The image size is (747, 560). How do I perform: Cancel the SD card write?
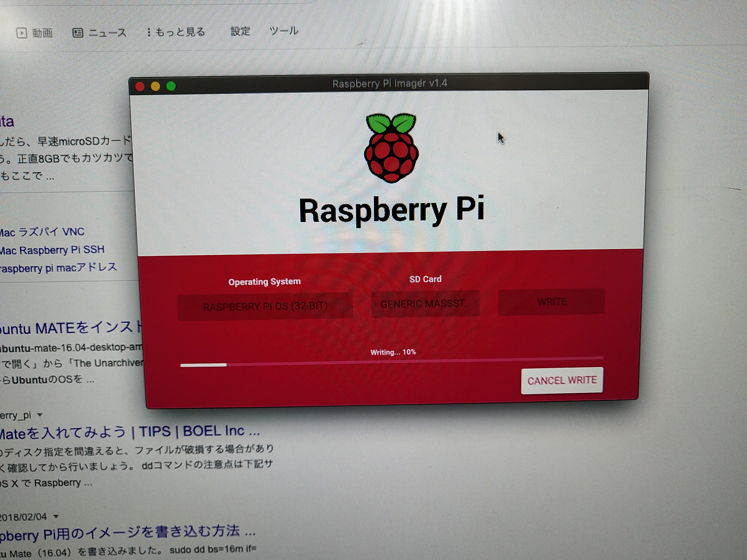(x=562, y=380)
